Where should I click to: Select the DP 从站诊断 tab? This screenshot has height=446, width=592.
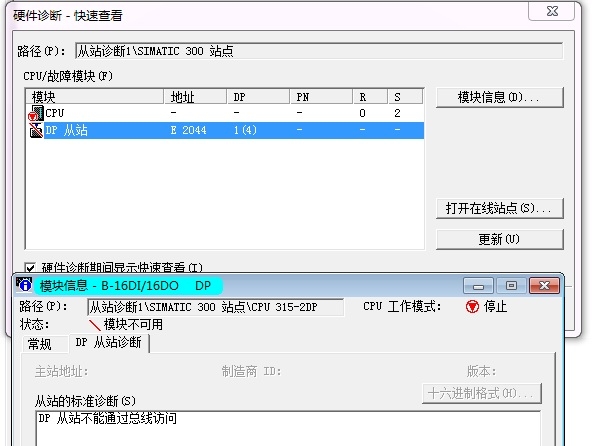pos(109,343)
